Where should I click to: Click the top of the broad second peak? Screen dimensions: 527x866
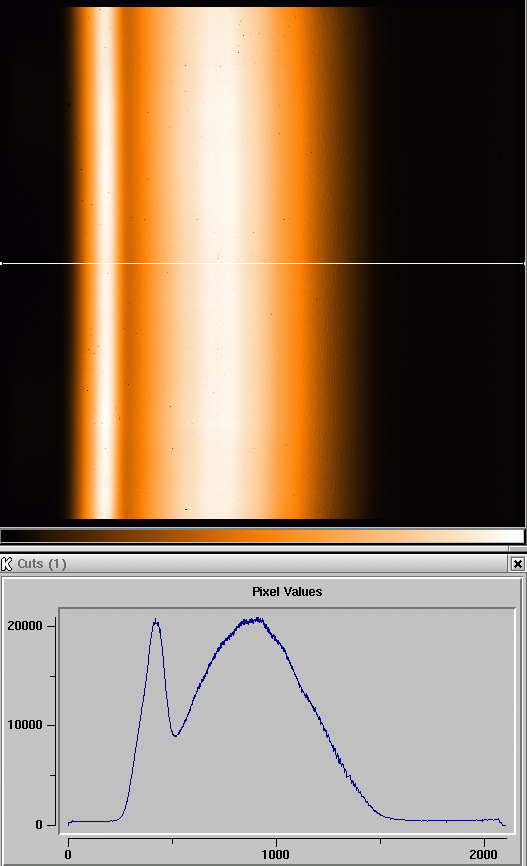pos(252,621)
